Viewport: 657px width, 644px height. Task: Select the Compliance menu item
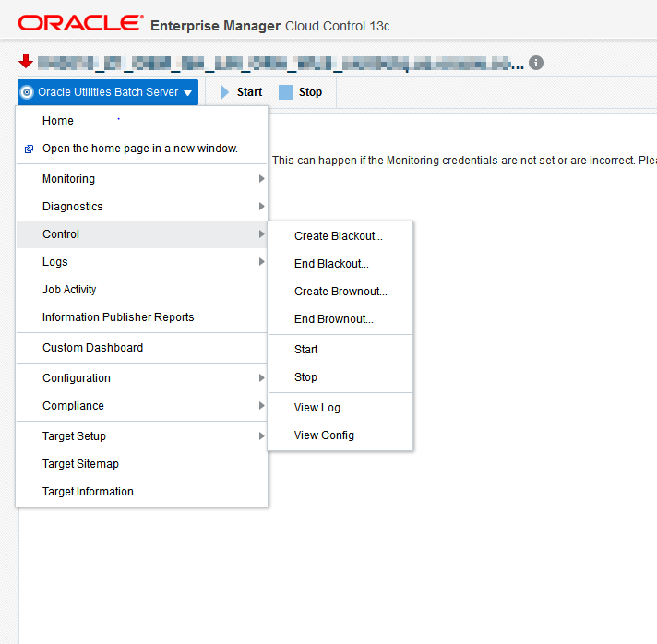coord(141,406)
